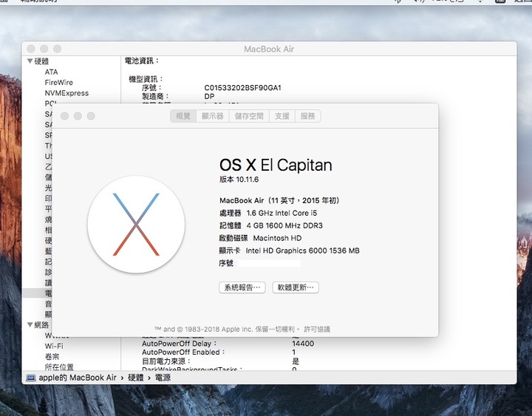Click the Macintosh HD startup disk text
This screenshot has width=532, height=416.
point(277,238)
